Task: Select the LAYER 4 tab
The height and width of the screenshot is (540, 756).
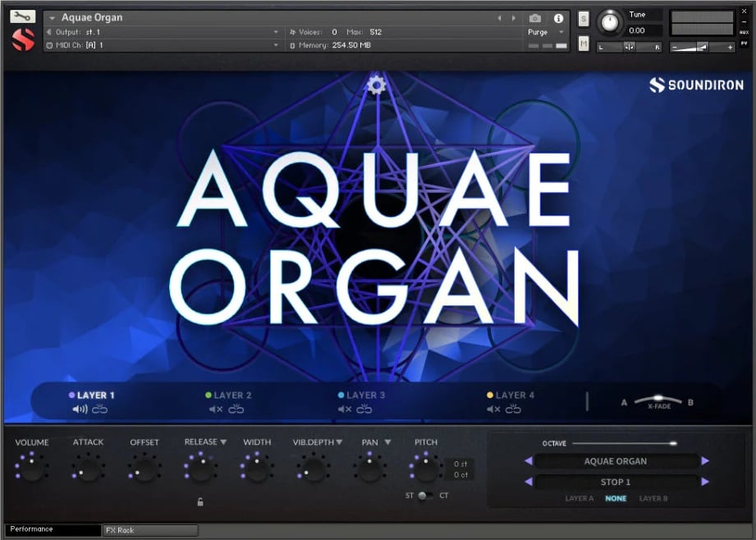Action: (x=511, y=396)
